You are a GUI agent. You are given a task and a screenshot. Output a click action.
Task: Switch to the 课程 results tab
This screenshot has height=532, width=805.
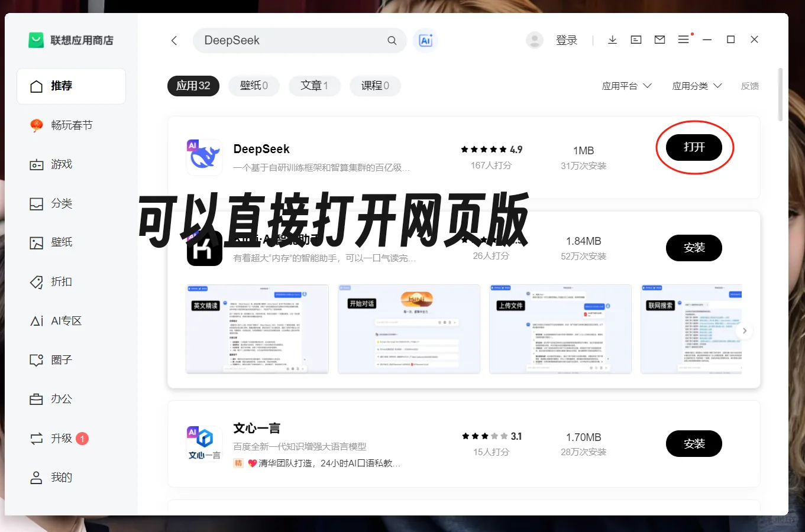[x=375, y=86]
